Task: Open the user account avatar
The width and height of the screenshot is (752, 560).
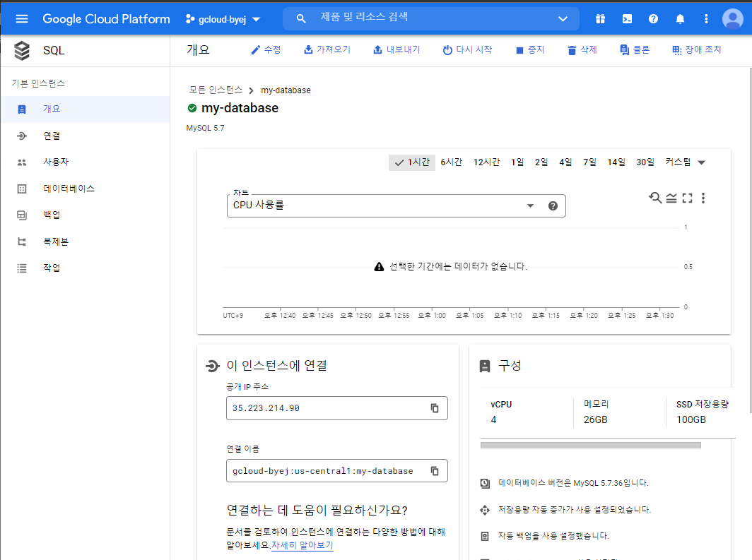Action: [732, 18]
